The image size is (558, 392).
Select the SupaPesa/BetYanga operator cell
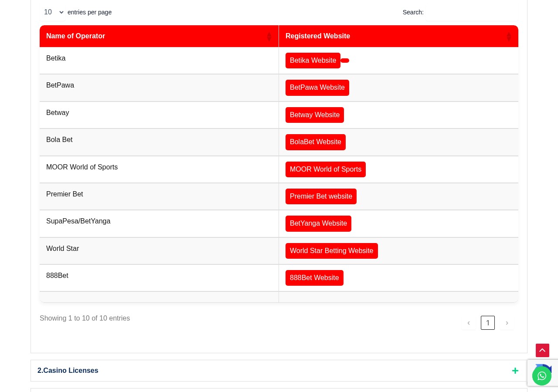click(x=159, y=224)
